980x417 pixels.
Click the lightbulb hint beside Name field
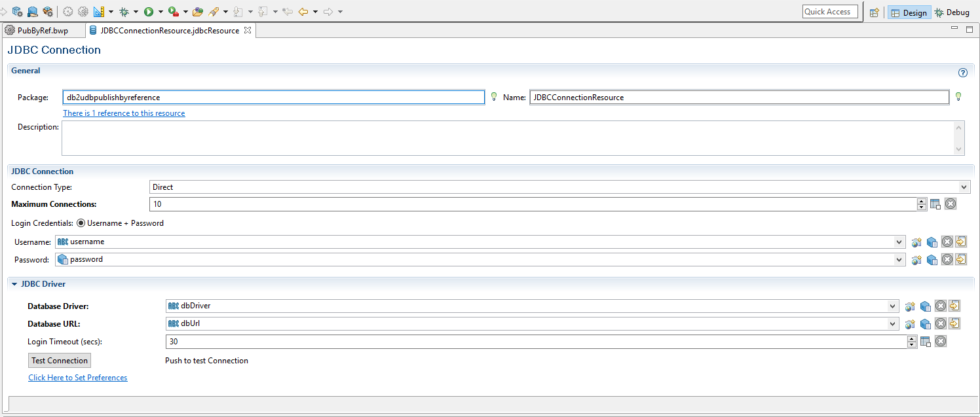tap(958, 97)
